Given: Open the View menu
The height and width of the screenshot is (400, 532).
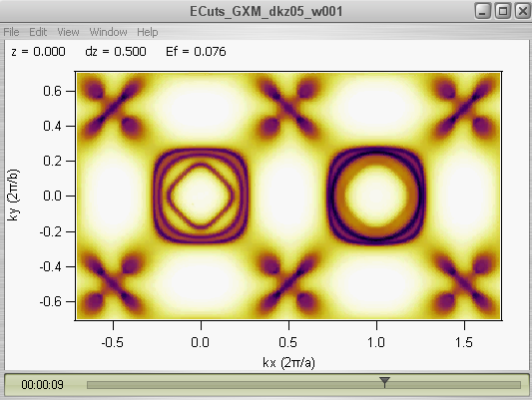Looking at the screenshot, I should pyautogui.click(x=68, y=32).
